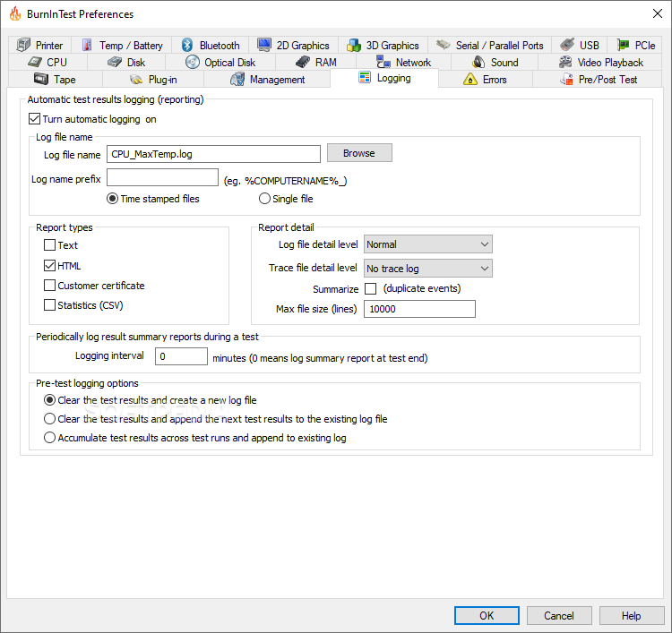The height and width of the screenshot is (633, 672).
Task: Switch to the Errors tab
Action: click(485, 79)
